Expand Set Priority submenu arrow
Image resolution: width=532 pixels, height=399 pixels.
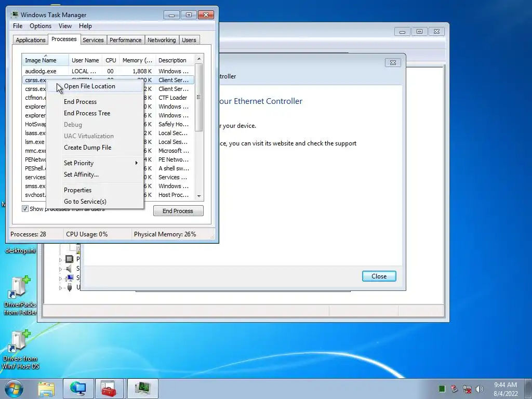click(137, 163)
